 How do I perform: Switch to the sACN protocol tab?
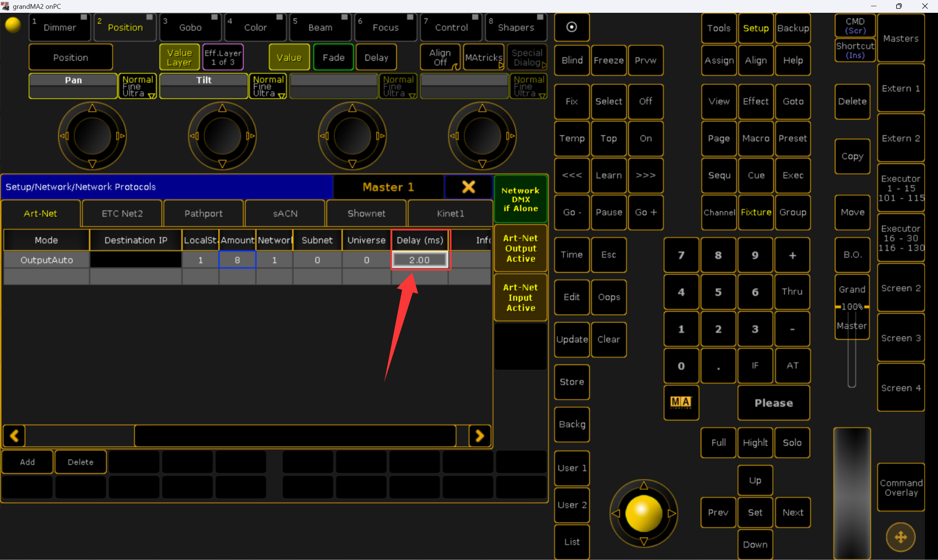click(285, 214)
